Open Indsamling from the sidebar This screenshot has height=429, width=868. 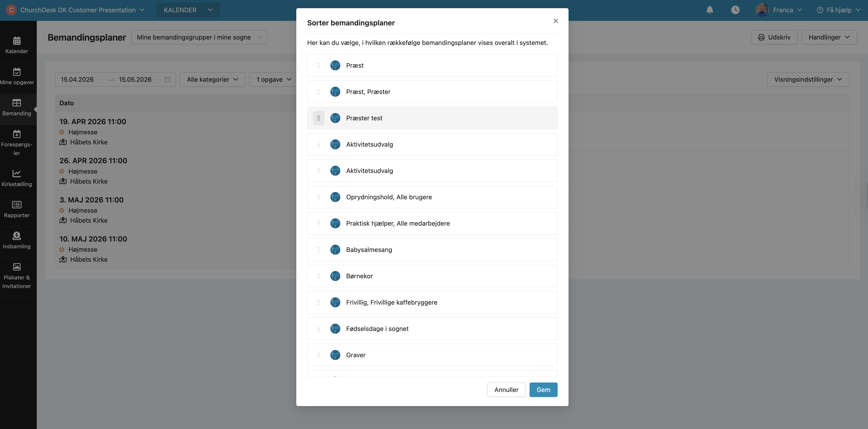17,240
